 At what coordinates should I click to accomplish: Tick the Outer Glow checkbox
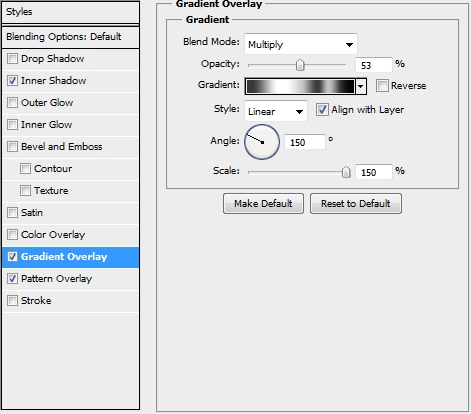click(x=12, y=103)
